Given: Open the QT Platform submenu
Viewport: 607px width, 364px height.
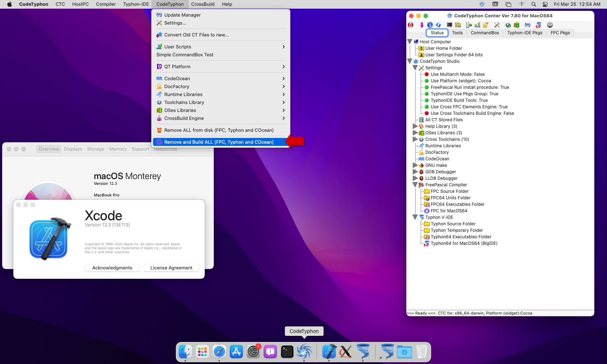Looking at the screenshot, I should coord(221,66).
